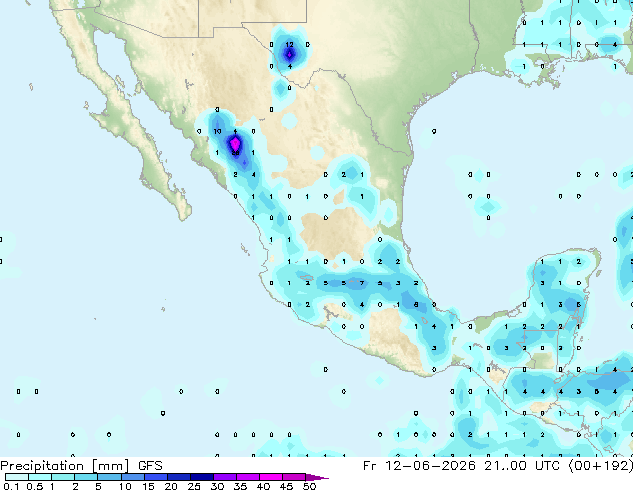Screen dimensions: 634x490
Task: Click the legend label '20'
Action: pyautogui.click(x=171, y=486)
